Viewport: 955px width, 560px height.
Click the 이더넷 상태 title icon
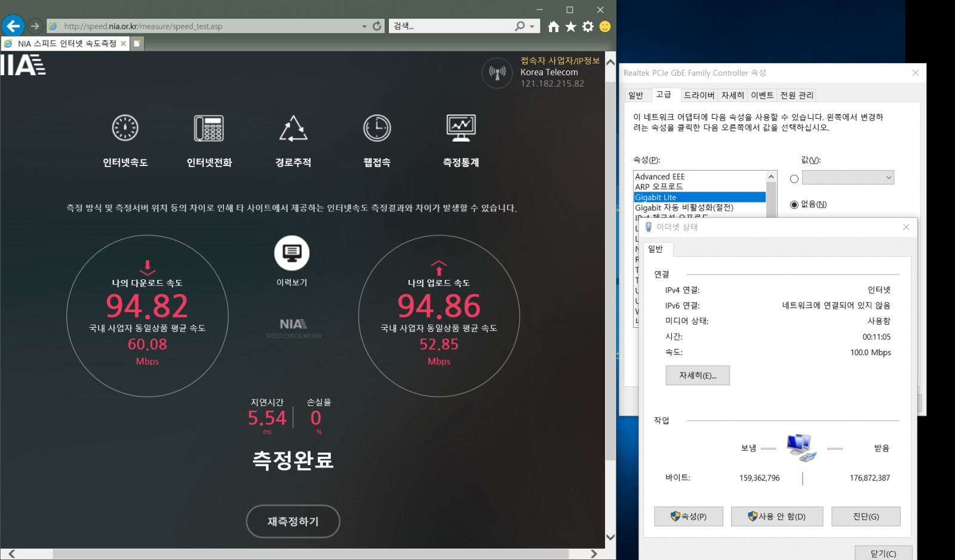649,227
